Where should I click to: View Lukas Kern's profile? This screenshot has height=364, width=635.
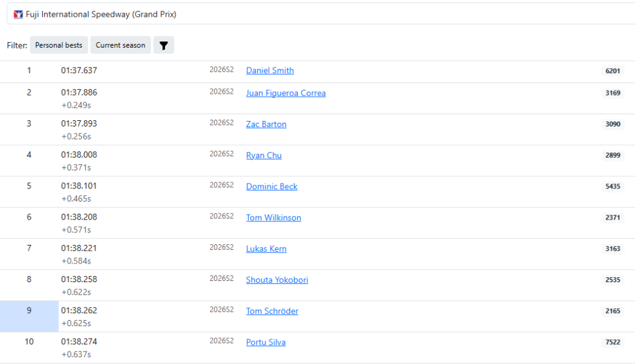266,249
